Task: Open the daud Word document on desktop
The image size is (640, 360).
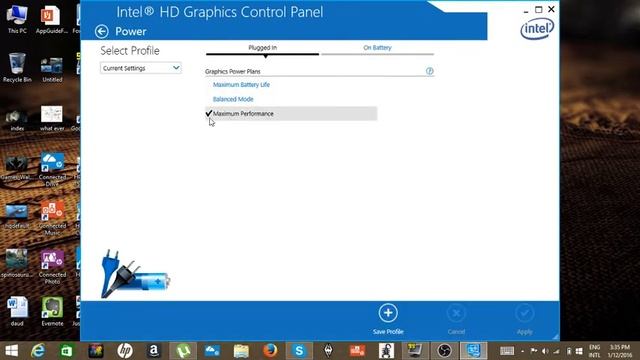Action: click(17, 311)
